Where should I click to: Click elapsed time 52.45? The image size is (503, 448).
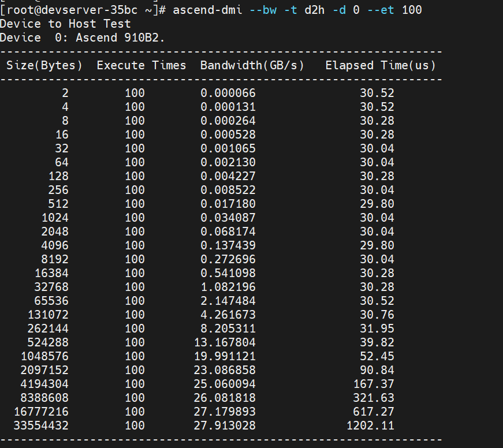(x=377, y=356)
